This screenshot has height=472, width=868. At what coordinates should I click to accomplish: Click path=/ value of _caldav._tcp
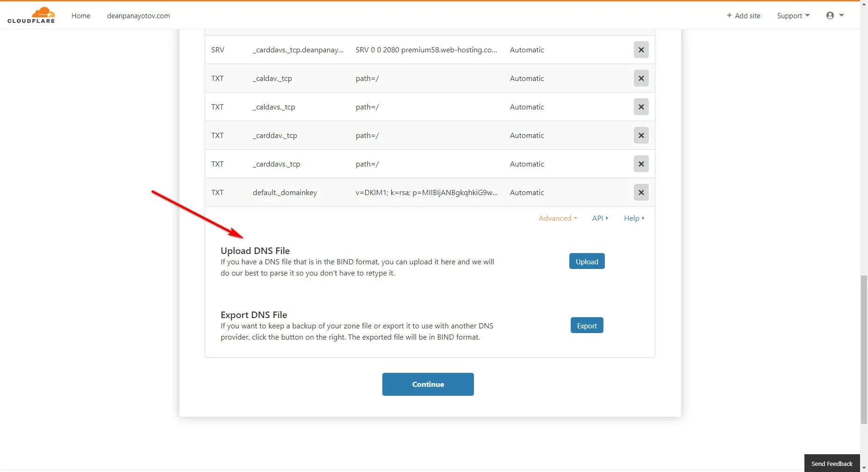coord(367,78)
